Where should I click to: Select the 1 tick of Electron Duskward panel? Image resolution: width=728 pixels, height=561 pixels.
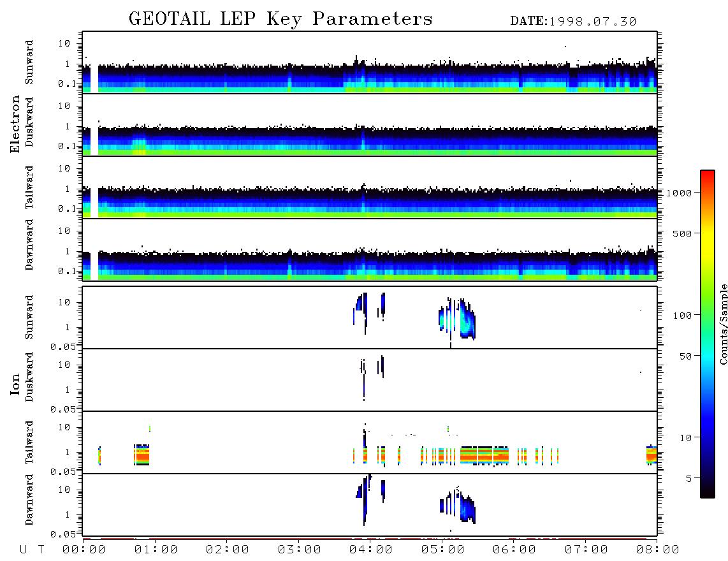pyautogui.click(x=68, y=126)
